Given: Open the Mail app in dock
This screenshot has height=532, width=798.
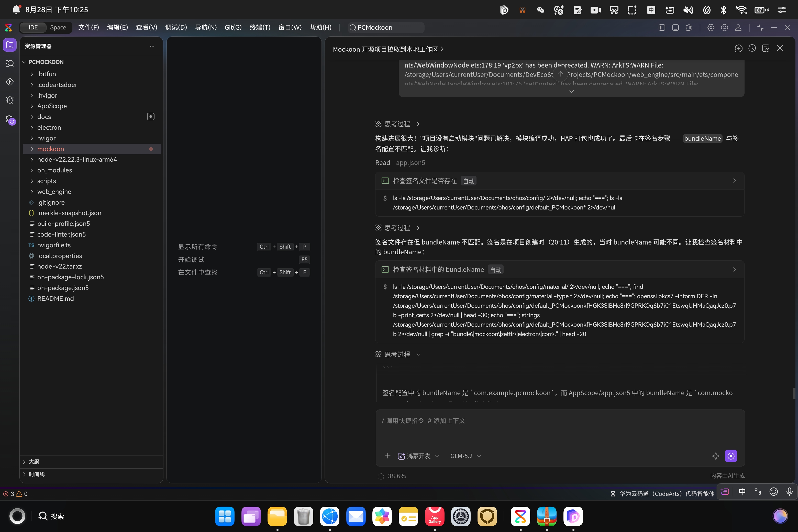Looking at the screenshot, I should coord(356,516).
